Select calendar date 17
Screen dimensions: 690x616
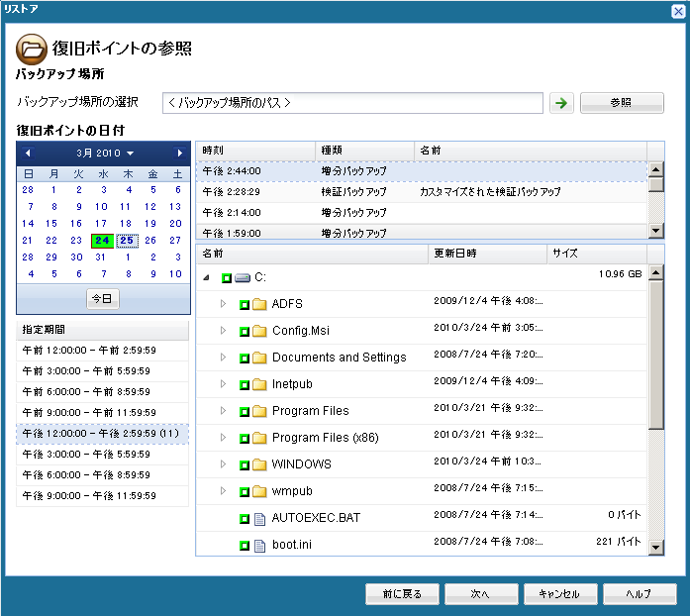click(101, 224)
